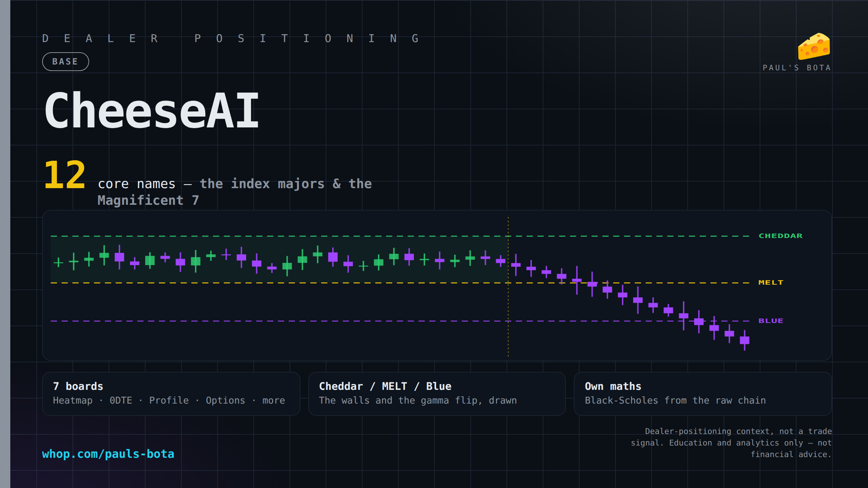
Task: Select the BASE badge
Action: coord(65,62)
